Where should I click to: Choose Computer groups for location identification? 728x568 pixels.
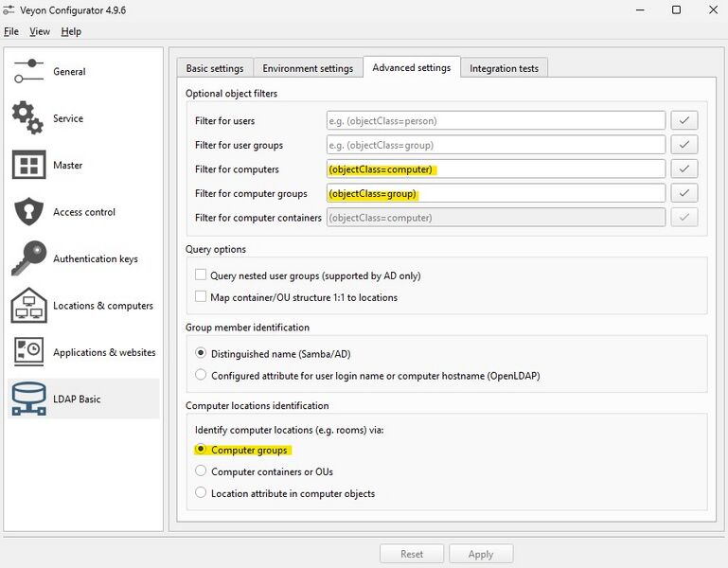tap(201, 449)
